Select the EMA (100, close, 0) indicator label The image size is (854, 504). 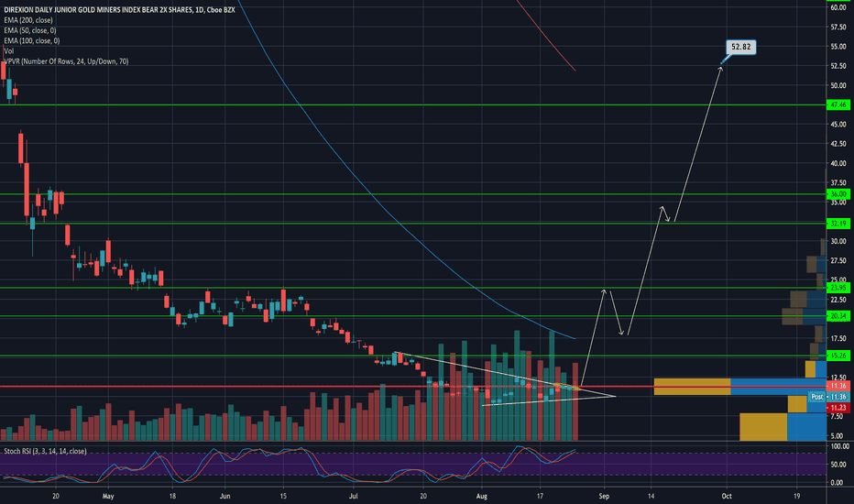coord(31,41)
